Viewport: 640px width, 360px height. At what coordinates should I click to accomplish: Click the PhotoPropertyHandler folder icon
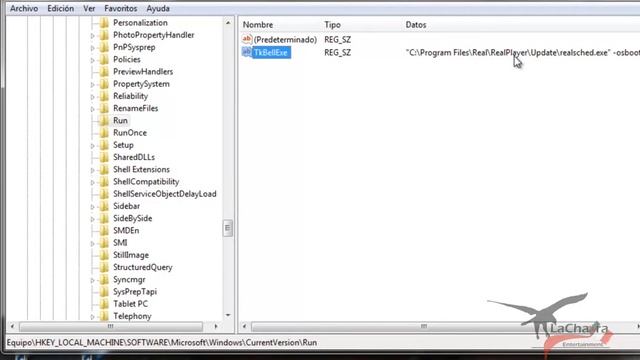point(104,35)
